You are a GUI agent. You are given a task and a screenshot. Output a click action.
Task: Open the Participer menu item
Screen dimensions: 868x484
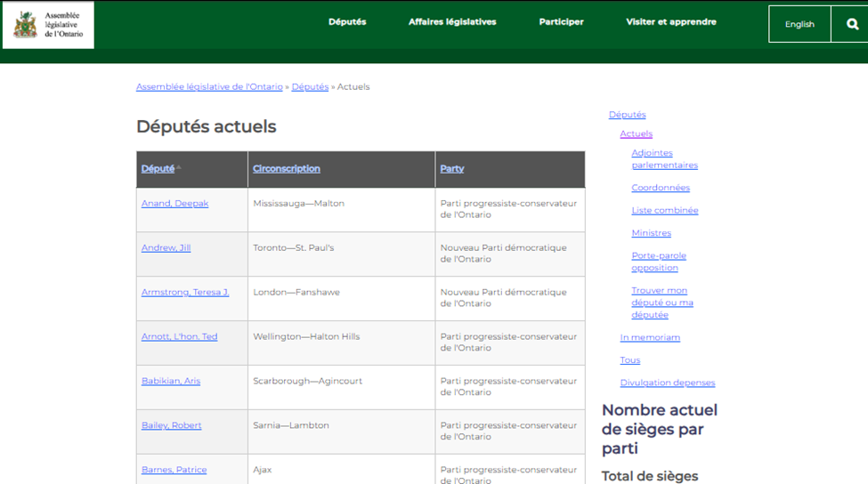[561, 22]
